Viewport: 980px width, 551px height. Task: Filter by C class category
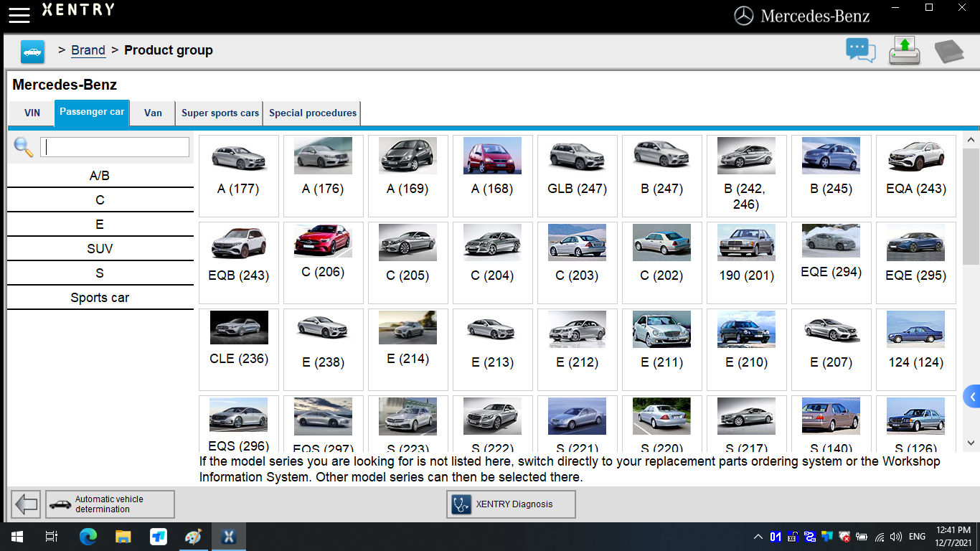click(100, 200)
